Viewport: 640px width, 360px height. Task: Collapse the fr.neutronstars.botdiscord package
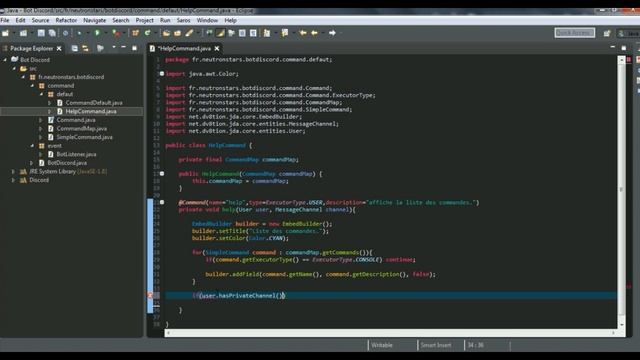[x=23, y=77]
